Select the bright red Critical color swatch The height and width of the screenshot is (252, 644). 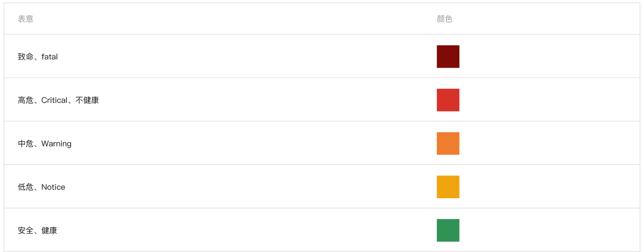448,100
